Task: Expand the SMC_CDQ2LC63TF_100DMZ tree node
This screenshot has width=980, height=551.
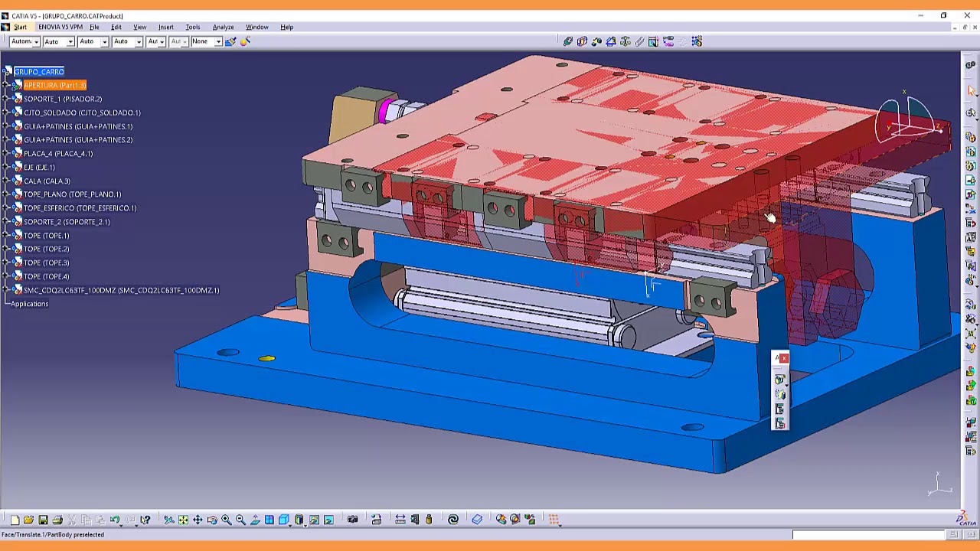Action: pyautogui.click(x=7, y=290)
